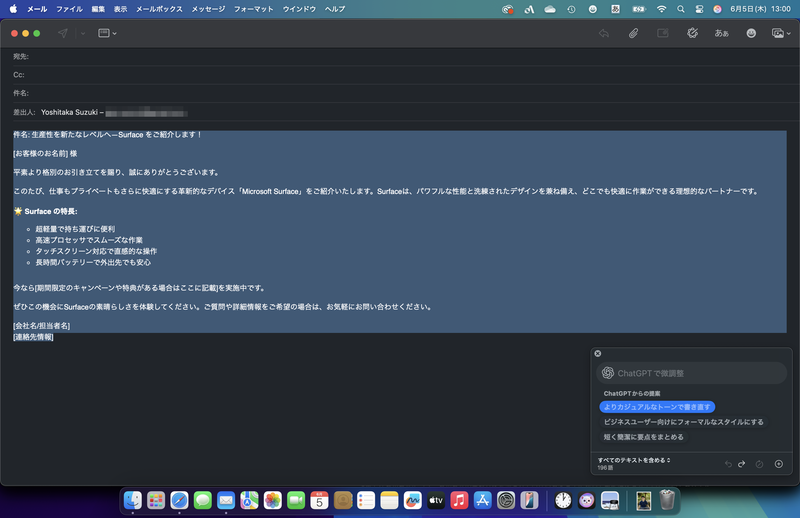Open the 差出人 sender account selector
This screenshot has height=518, width=800.
[x=114, y=112]
